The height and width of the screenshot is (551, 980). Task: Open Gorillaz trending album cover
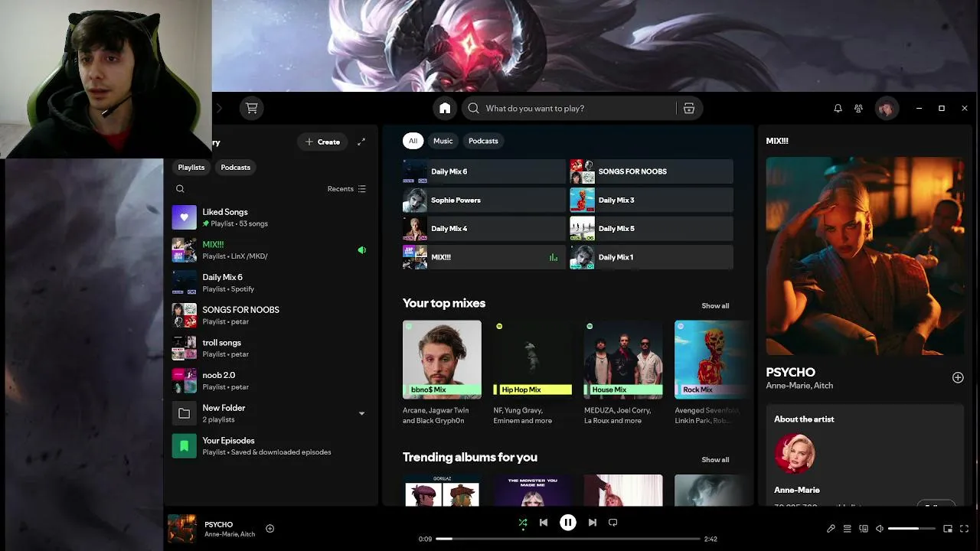(442, 491)
